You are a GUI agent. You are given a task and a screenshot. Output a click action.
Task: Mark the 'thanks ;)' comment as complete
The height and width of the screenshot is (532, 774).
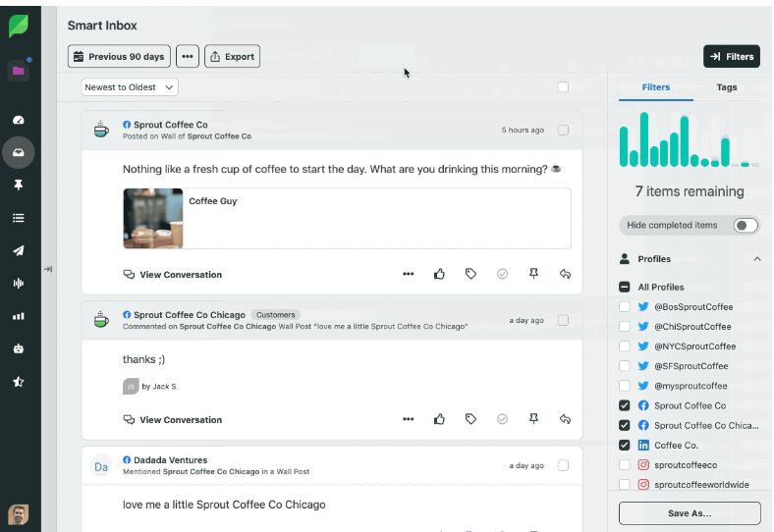point(502,419)
